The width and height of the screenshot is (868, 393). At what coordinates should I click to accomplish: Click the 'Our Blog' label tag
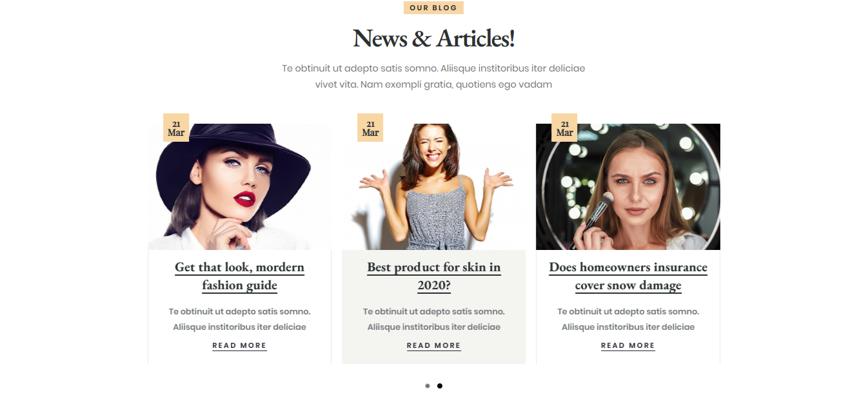(433, 8)
